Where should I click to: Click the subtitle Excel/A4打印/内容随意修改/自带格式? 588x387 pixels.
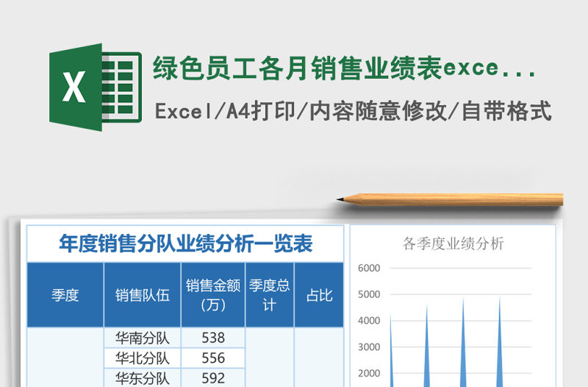[x=353, y=112]
